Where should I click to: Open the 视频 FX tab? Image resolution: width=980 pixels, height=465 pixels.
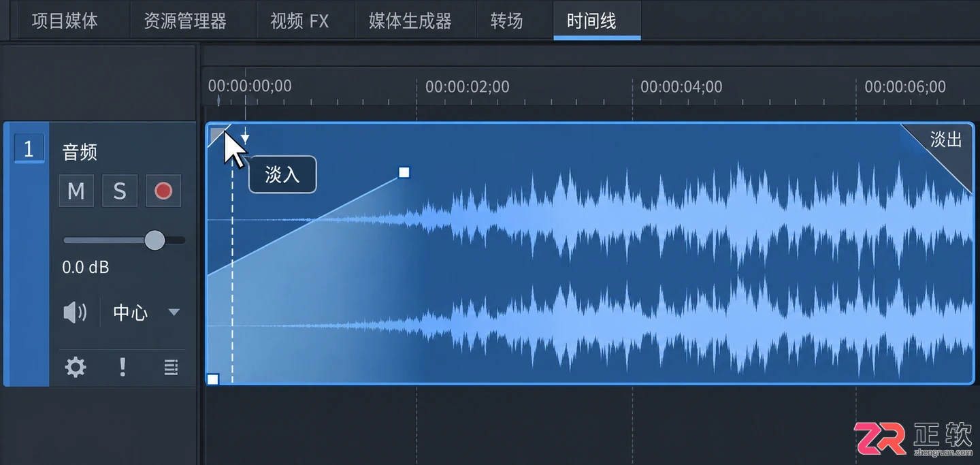[299, 21]
